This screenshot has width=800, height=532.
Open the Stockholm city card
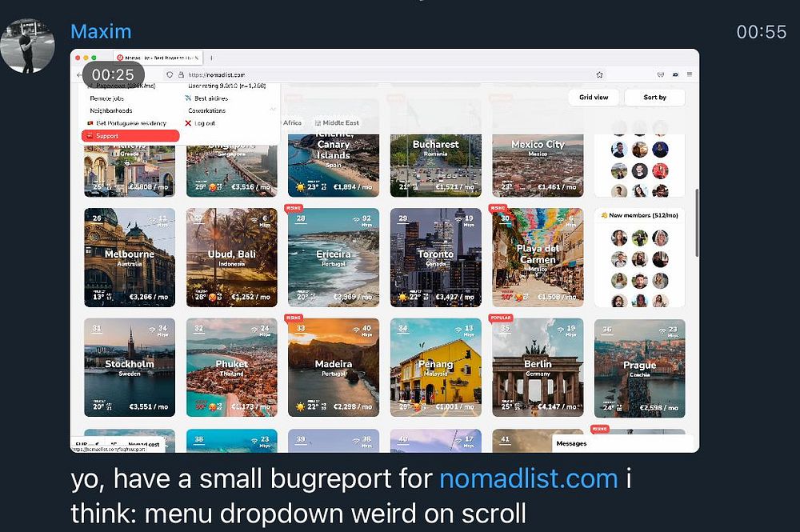[130, 368]
